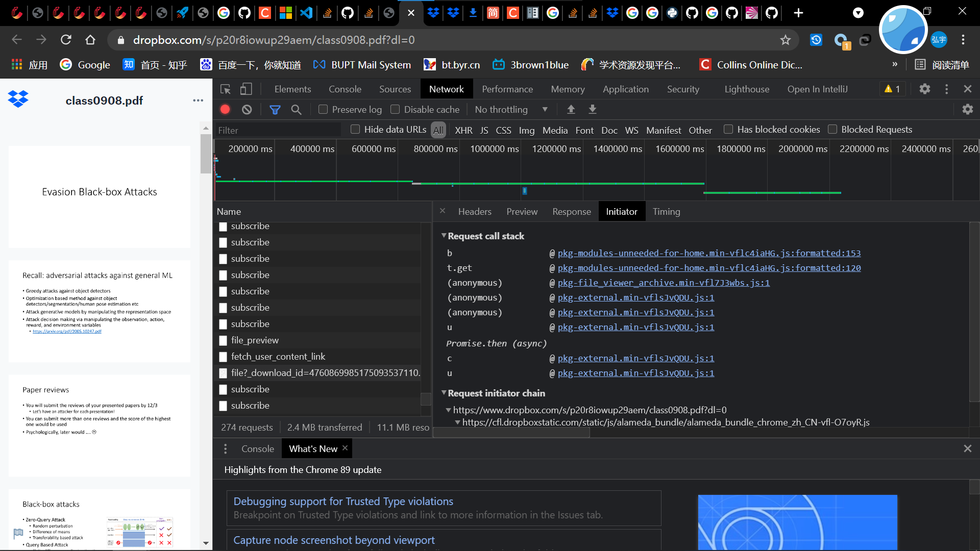Click the JS filter button

coord(483,130)
